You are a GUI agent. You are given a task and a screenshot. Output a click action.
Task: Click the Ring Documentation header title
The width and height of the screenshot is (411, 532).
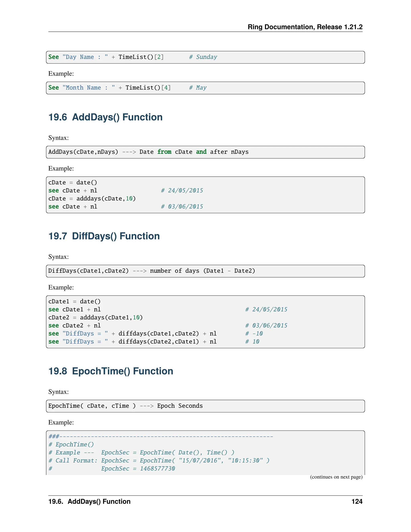[305, 27]
